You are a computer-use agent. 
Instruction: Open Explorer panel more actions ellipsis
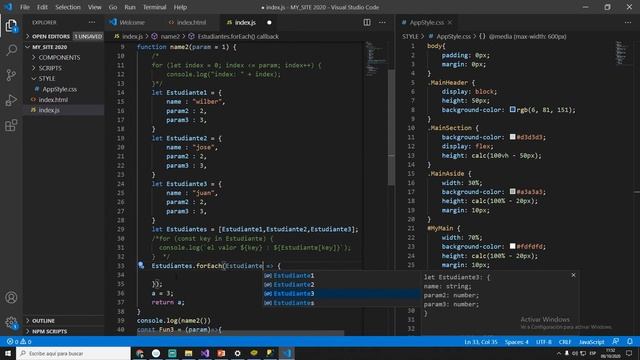[x=92, y=22]
